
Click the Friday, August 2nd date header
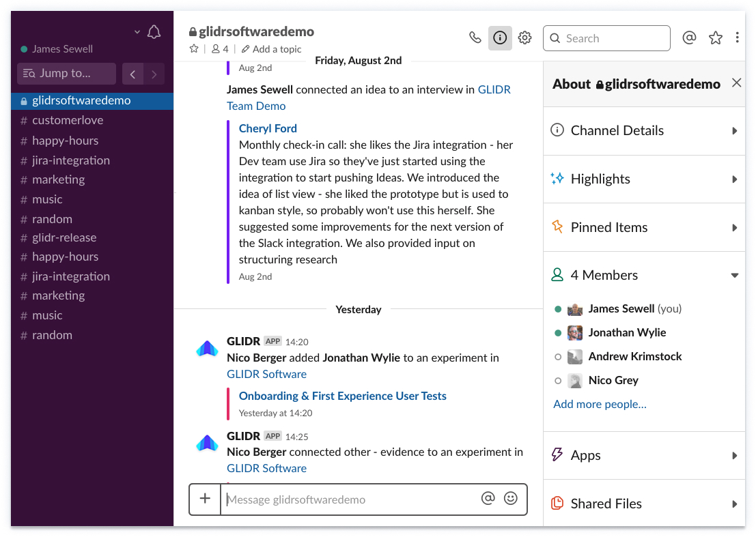[359, 61]
